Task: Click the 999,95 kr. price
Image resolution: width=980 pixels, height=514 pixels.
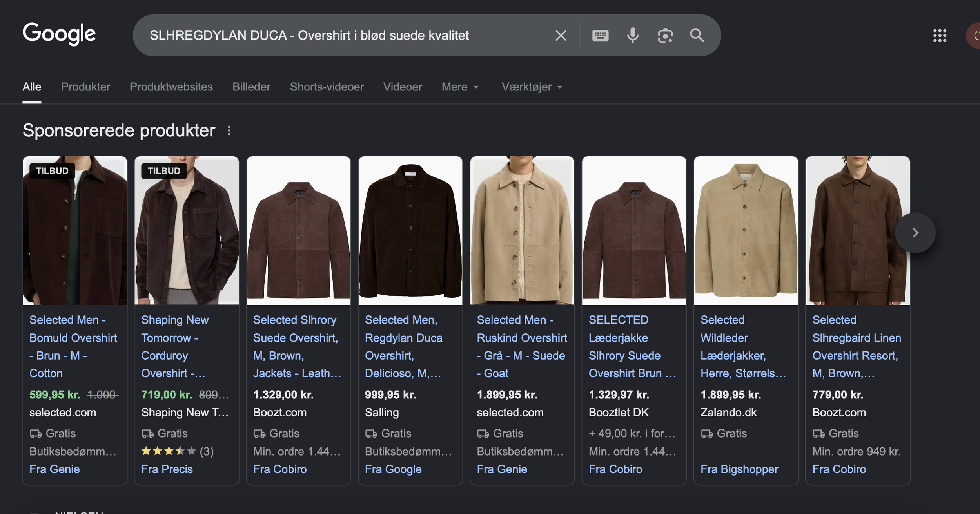Action: pyautogui.click(x=390, y=395)
